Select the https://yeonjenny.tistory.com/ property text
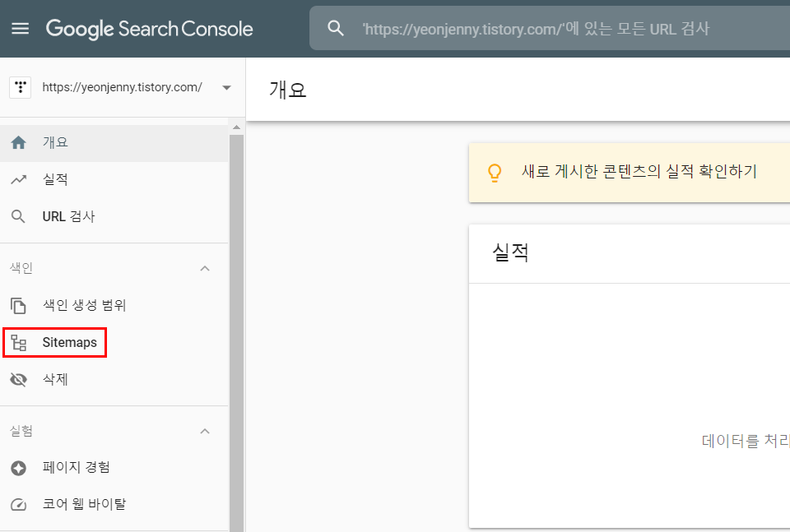Viewport: 790px width, 532px height. [122, 87]
